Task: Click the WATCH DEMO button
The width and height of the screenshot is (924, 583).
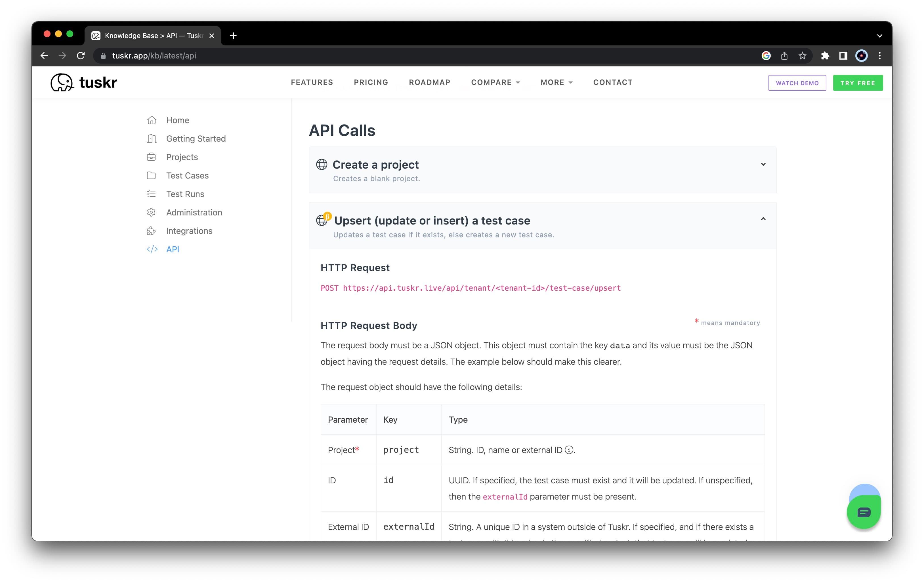Action: click(x=798, y=83)
